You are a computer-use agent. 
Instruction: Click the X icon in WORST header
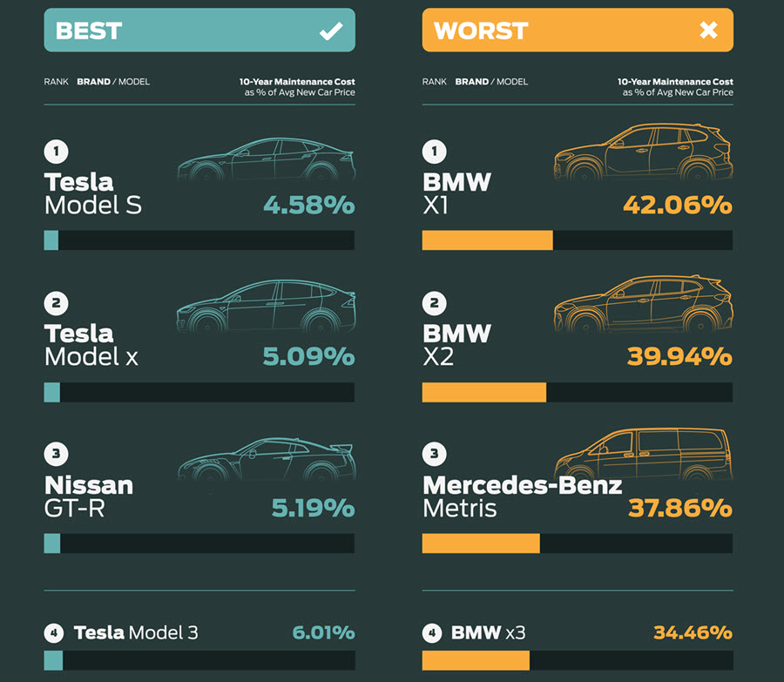(708, 30)
